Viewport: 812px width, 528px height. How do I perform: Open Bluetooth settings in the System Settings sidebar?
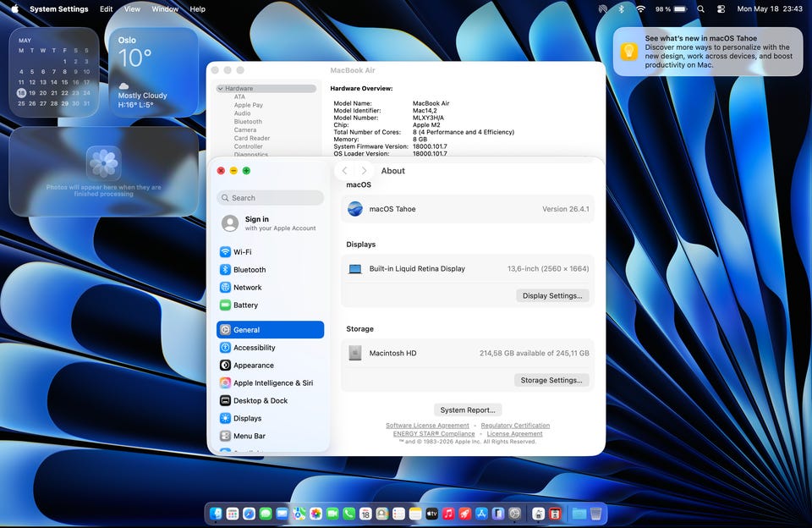click(x=271, y=269)
